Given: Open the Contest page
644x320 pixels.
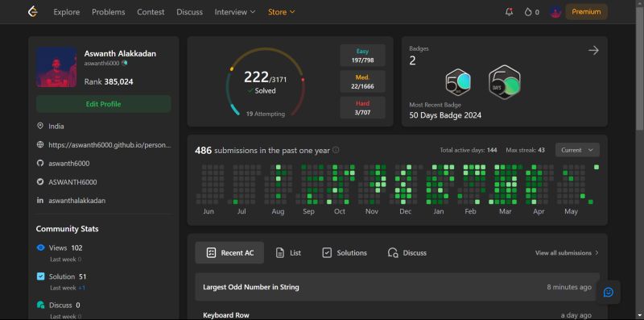Looking at the screenshot, I should (151, 12).
